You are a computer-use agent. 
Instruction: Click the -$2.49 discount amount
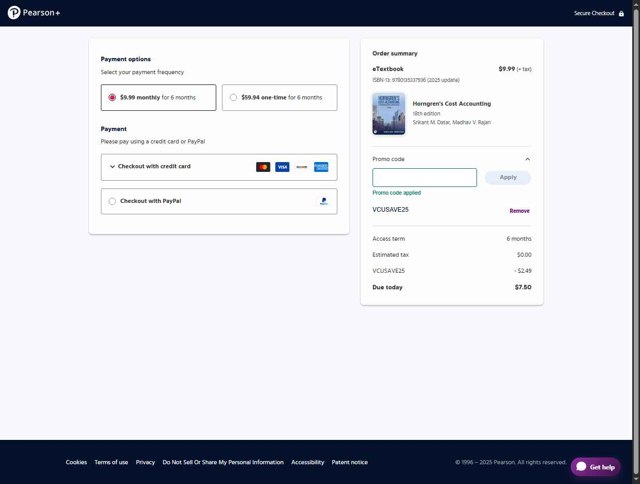[x=523, y=271]
